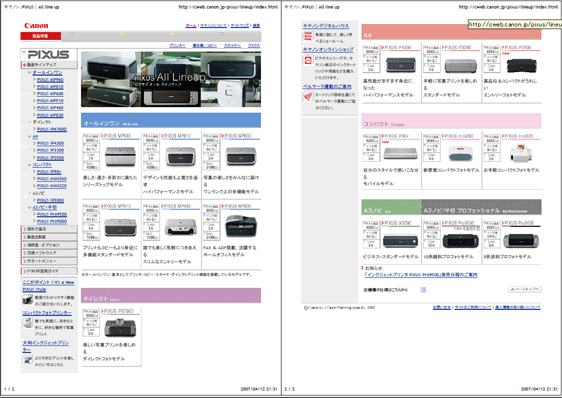
Task: Click the Canon logo on page 1
Action: 36,25
